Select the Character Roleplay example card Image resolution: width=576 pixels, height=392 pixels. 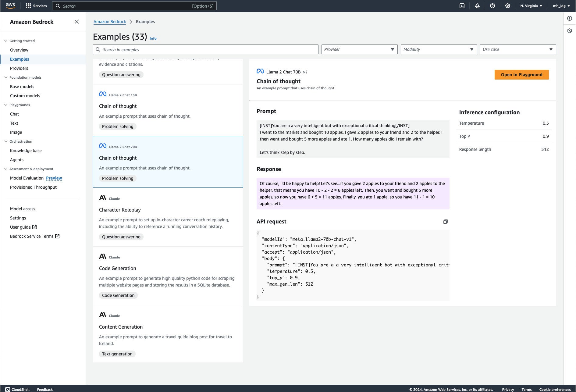168,217
